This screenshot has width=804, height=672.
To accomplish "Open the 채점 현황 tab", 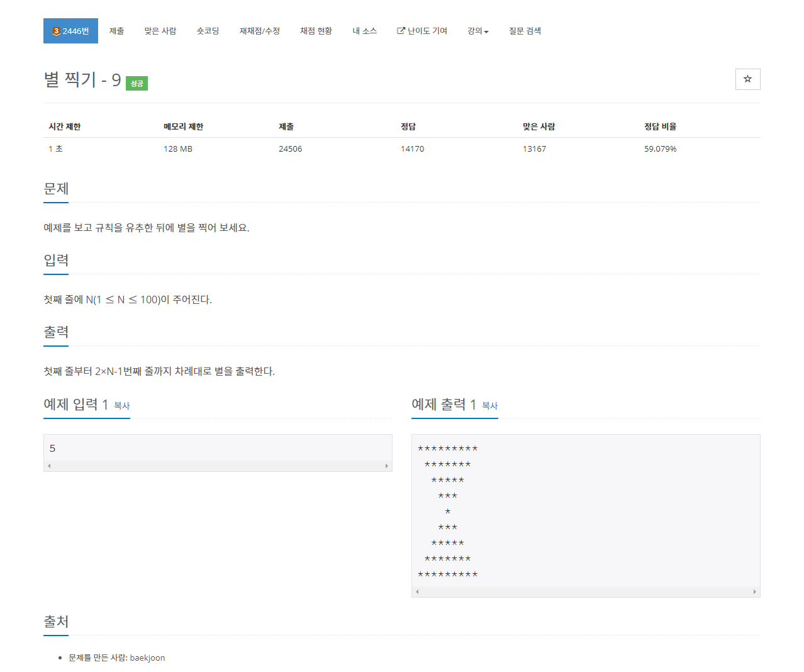I will pos(316,30).
